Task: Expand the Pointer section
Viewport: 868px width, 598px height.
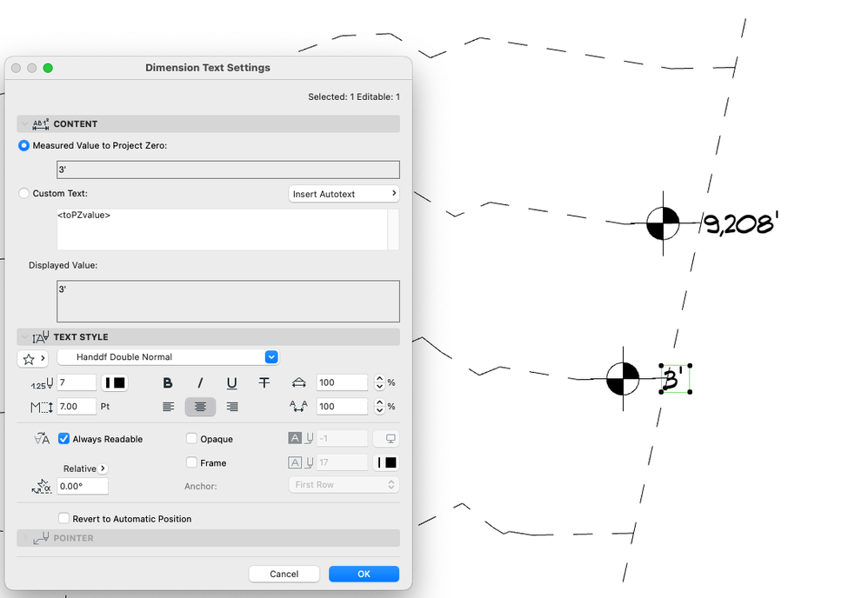Action: [26, 537]
